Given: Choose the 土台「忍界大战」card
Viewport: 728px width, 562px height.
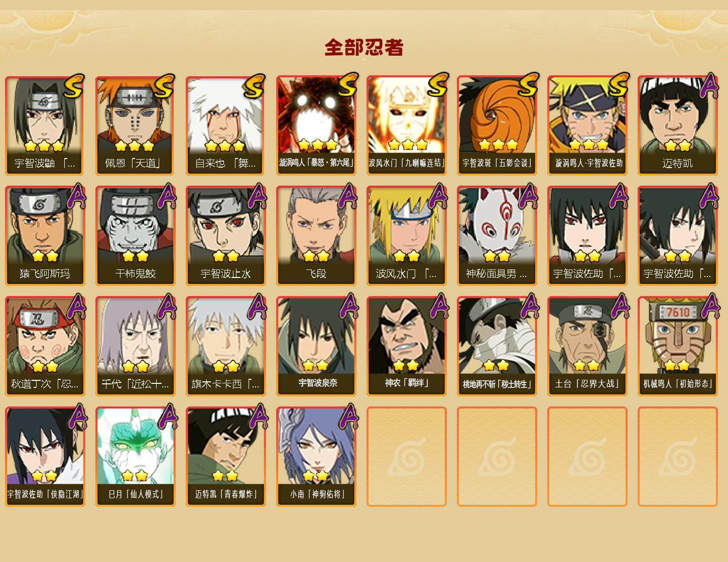Looking at the screenshot, I should pos(587,346).
